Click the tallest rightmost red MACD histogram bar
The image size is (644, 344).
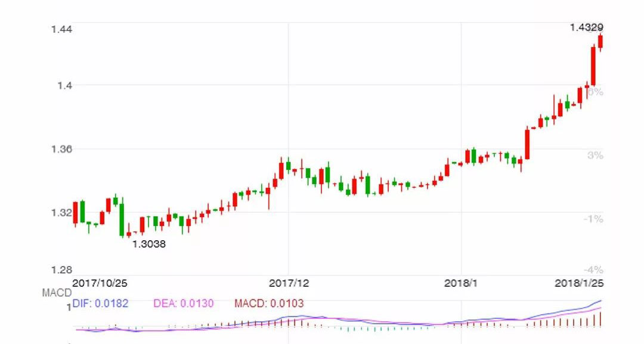click(600, 319)
